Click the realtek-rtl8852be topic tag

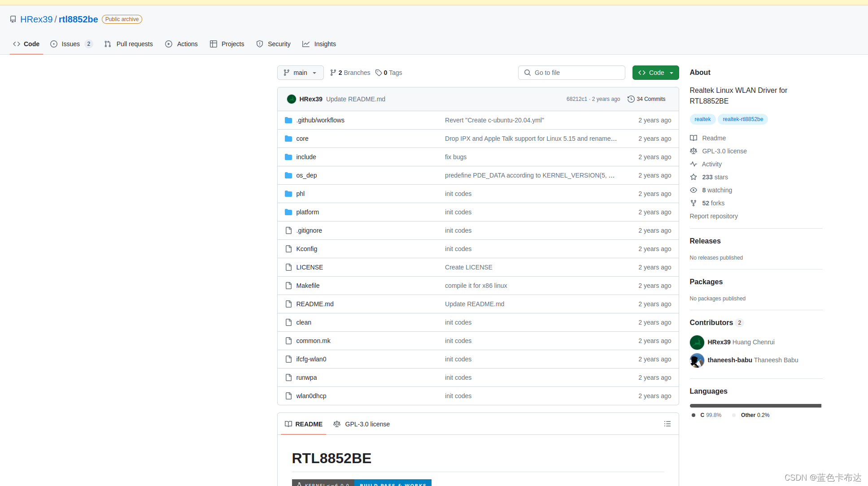point(743,119)
